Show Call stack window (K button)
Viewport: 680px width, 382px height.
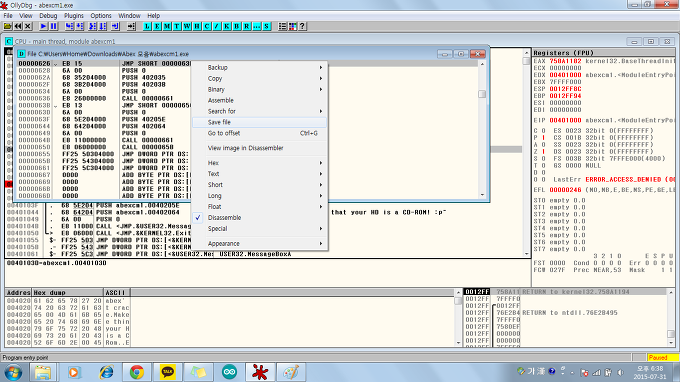[x=227, y=26]
